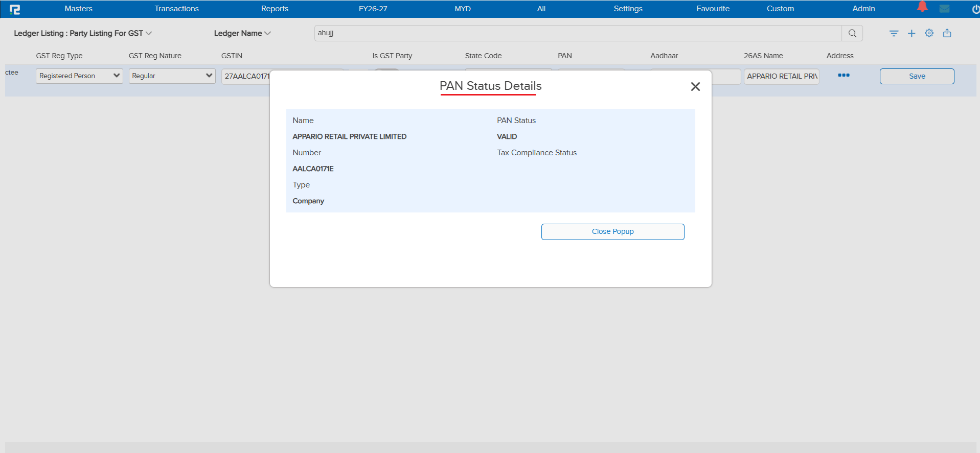Click the Is GST Party column header
This screenshot has width=980, height=453.
[392, 56]
